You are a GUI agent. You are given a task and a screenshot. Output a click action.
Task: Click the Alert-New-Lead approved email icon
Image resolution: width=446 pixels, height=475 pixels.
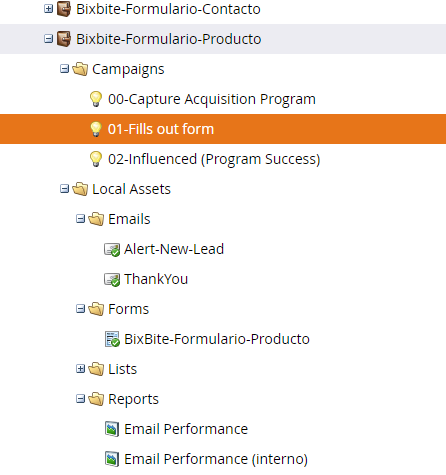tap(112, 249)
